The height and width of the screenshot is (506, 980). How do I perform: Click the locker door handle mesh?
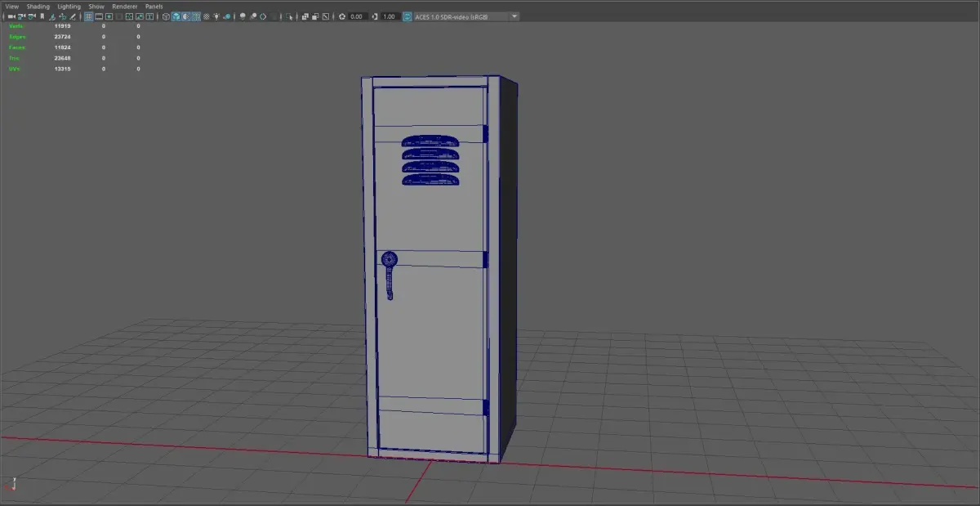click(390, 275)
